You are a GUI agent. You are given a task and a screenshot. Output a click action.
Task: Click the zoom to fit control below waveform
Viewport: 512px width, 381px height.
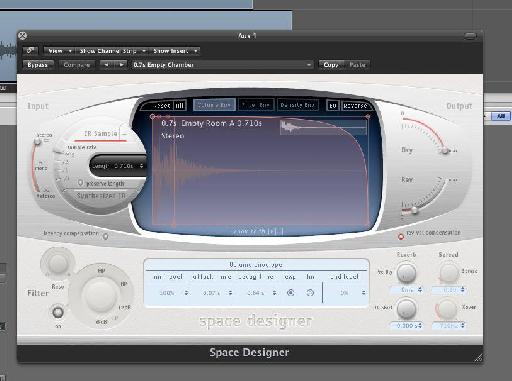point(258,231)
